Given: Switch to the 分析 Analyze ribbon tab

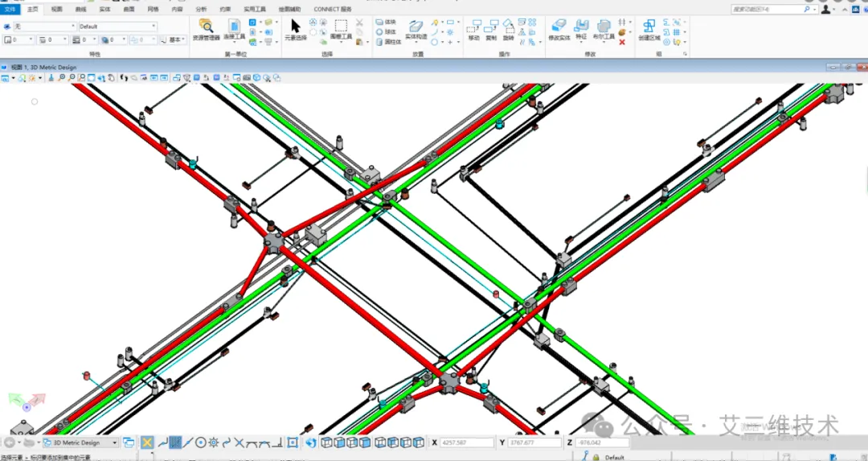Looking at the screenshot, I should tap(202, 10).
